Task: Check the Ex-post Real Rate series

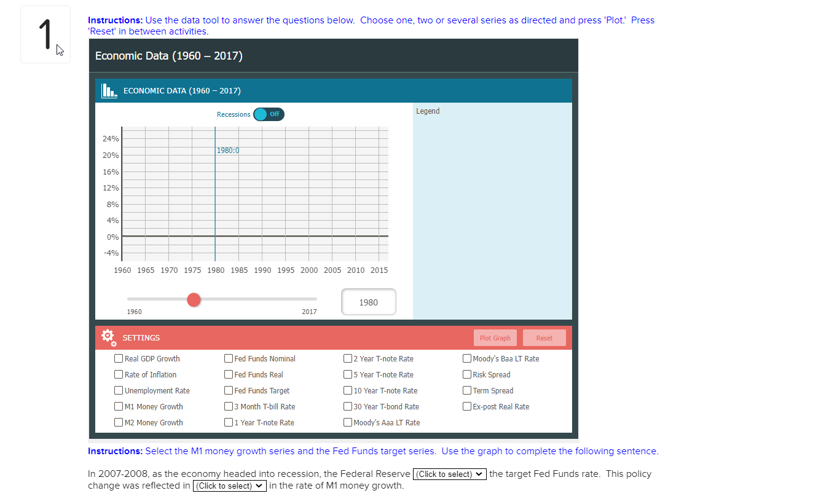Action: [x=466, y=406]
